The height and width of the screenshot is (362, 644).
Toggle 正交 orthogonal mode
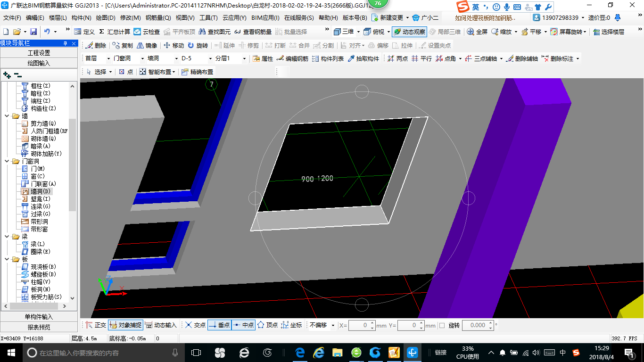(x=96, y=325)
